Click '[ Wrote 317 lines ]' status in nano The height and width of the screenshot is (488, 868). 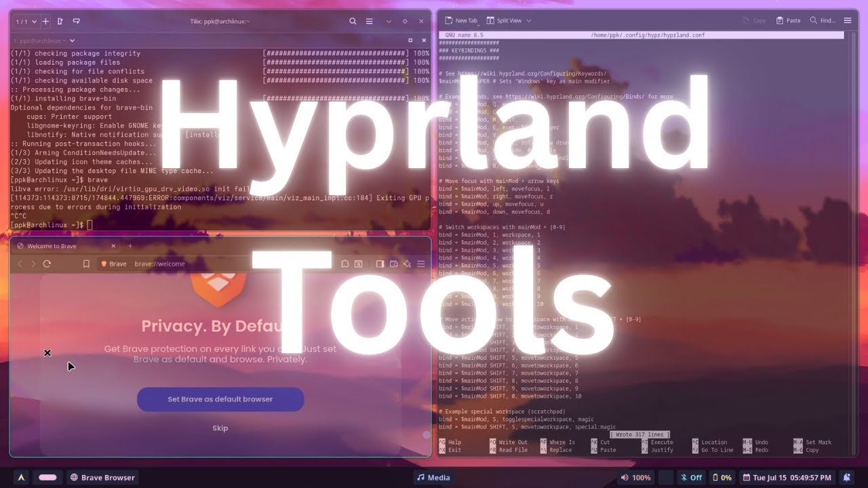coord(639,434)
